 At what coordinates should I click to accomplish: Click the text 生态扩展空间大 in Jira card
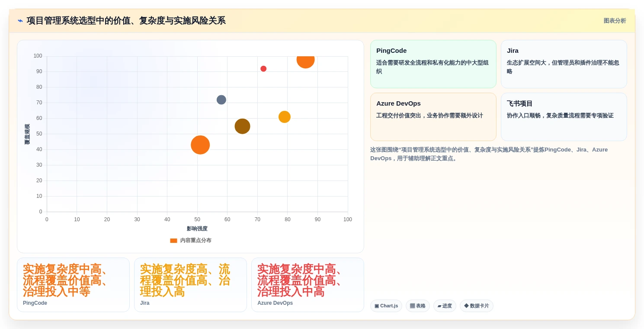tap(526, 63)
